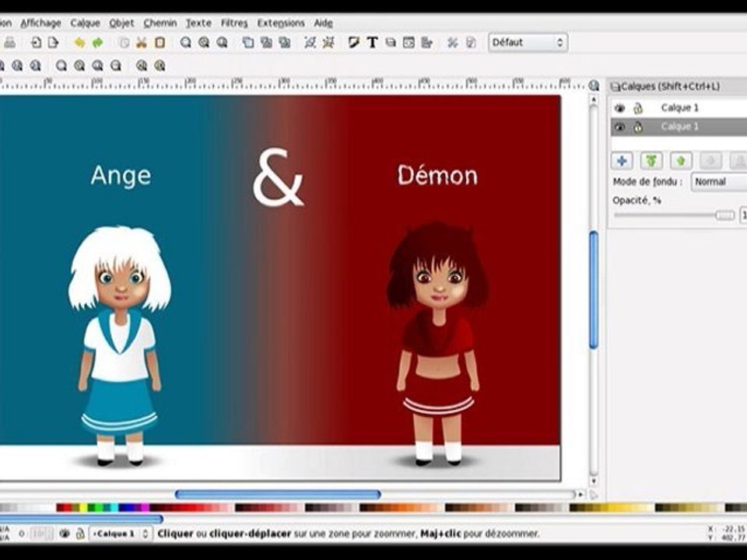This screenshot has width=747, height=560.
Task: Zoom to fit selection in main toolbar
Action: point(186,43)
